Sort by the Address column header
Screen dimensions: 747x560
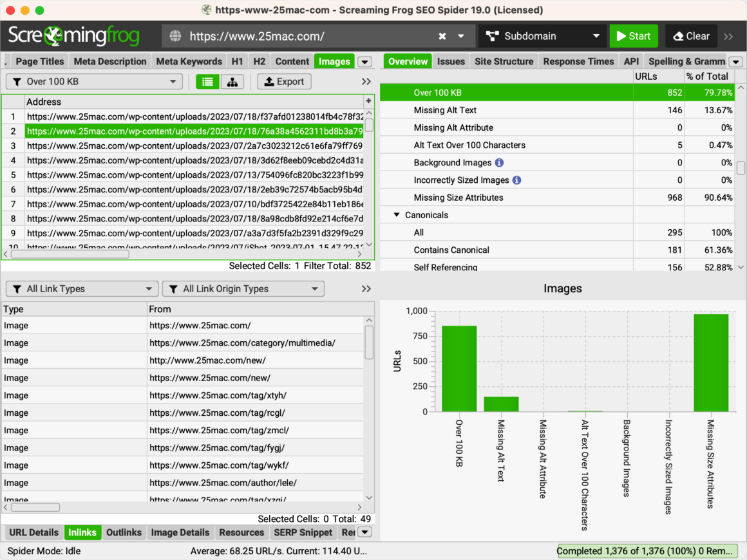(x=194, y=102)
